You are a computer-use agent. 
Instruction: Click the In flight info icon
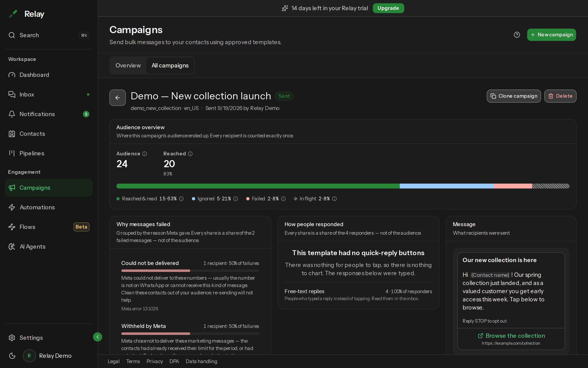point(334,199)
